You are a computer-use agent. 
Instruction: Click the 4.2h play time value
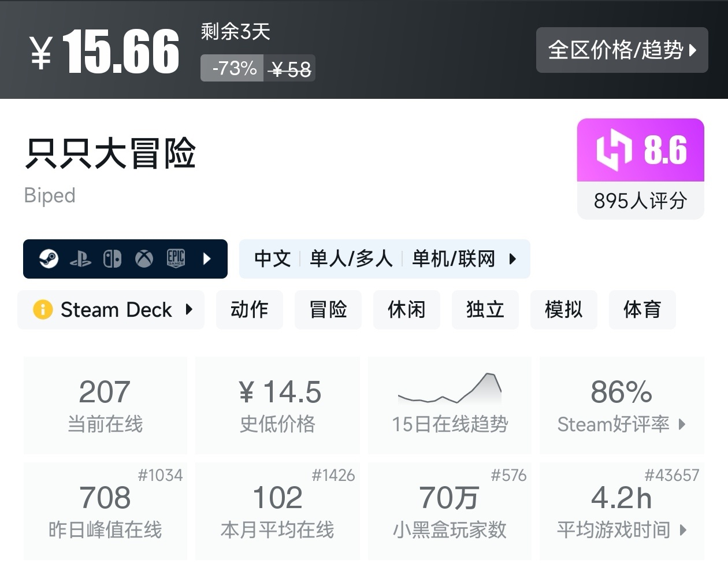(621, 498)
